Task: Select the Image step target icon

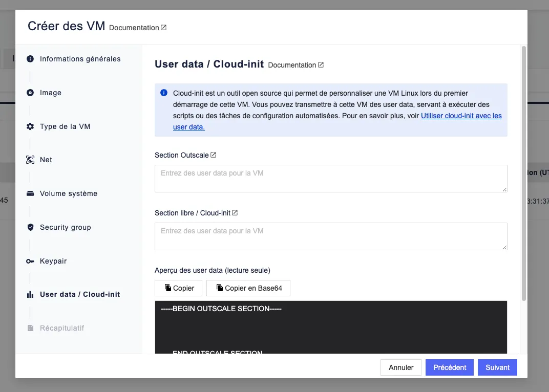Action: 30,93
